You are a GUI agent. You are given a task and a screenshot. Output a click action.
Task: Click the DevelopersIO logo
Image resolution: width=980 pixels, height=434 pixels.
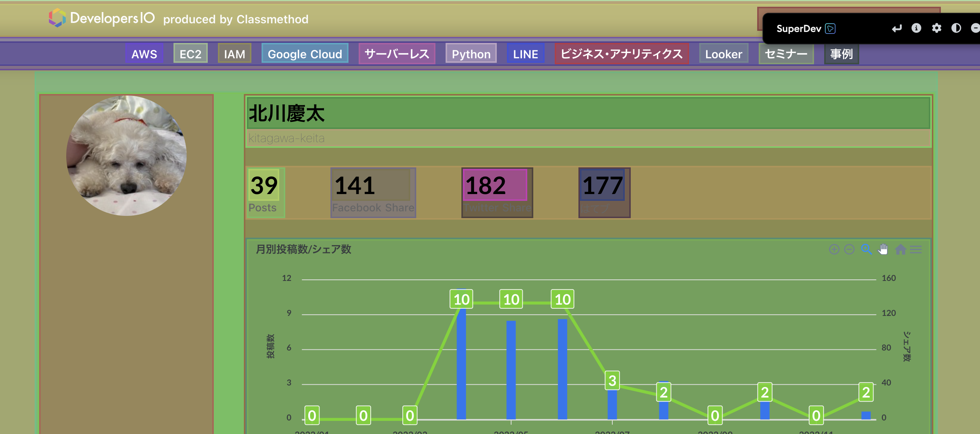pos(102,18)
